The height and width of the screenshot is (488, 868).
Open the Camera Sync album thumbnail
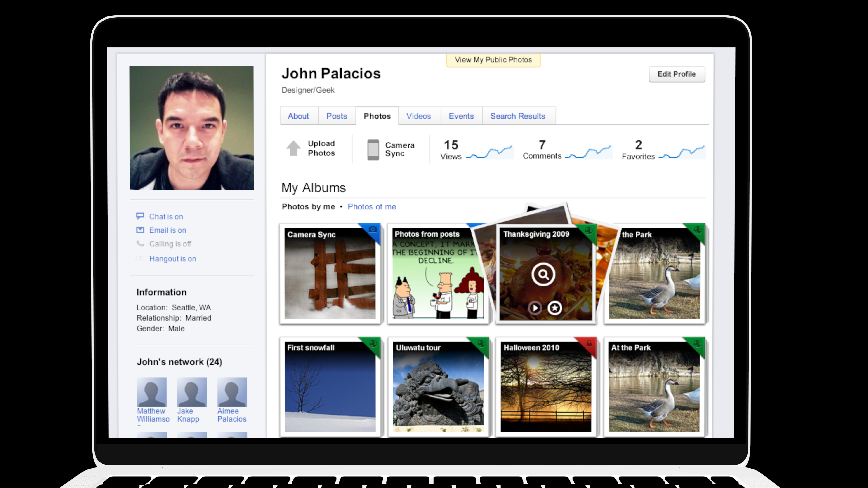330,273
